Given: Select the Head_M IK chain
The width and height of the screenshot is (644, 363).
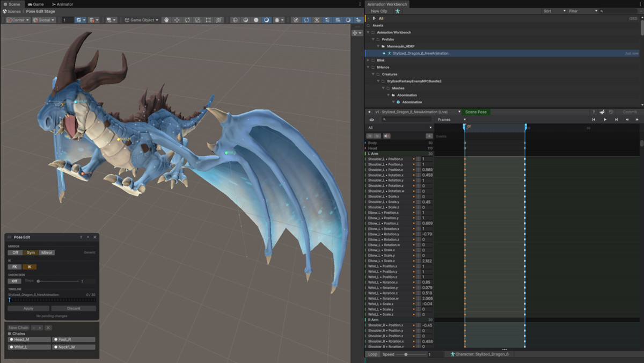Looking at the screenshot, I should tap(30, 339).
